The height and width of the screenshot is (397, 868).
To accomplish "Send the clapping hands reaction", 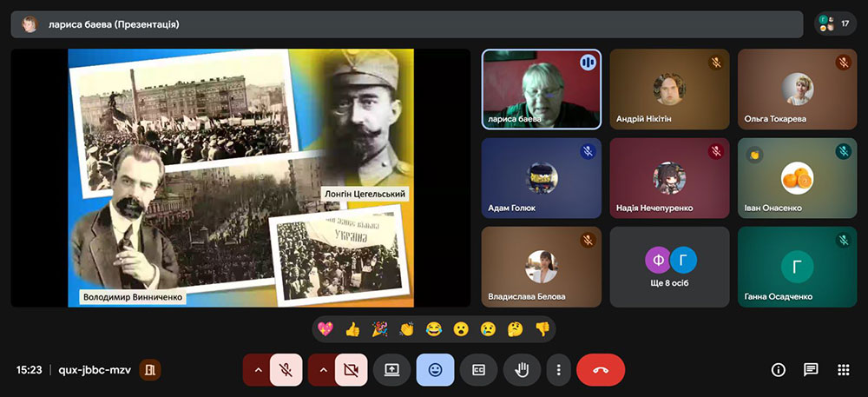I will pos(406,329).
